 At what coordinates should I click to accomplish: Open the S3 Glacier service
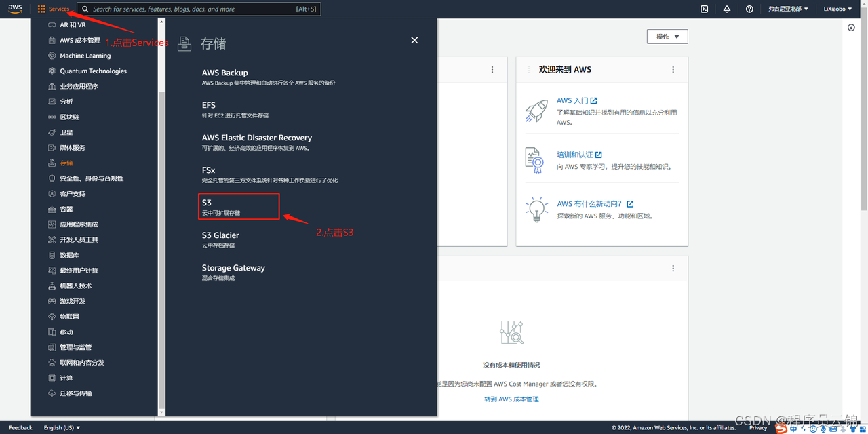(x=220, y=235)
